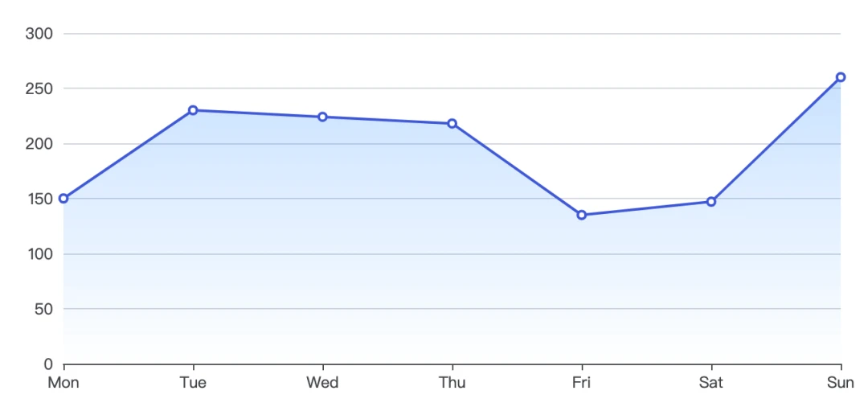The image size is (868, 407).
Task: Click the 200 y-axis label
Action: point(39,144)
